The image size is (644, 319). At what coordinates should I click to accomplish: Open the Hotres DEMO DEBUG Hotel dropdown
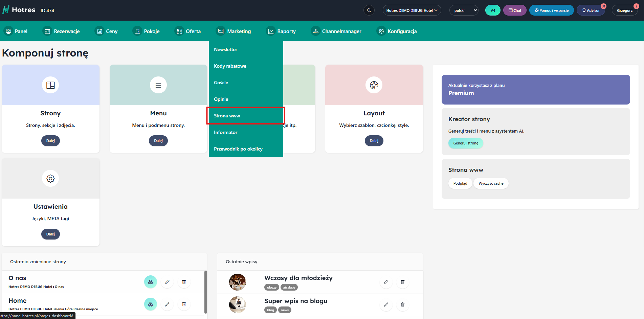click(x=412, y=10)
